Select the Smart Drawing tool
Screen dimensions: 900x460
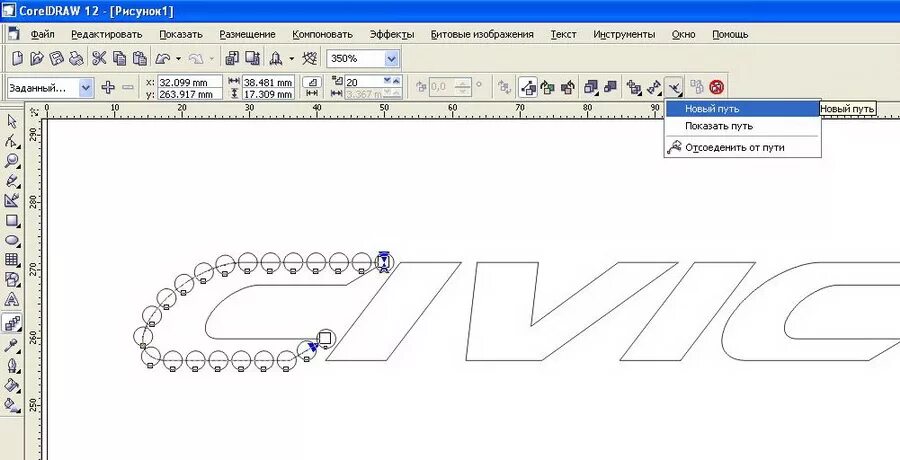(x=11, y=200)
